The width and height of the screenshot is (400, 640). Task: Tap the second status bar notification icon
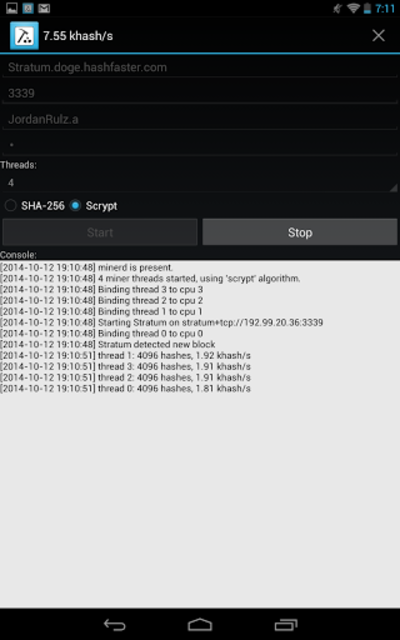click(x=28, y=8)
